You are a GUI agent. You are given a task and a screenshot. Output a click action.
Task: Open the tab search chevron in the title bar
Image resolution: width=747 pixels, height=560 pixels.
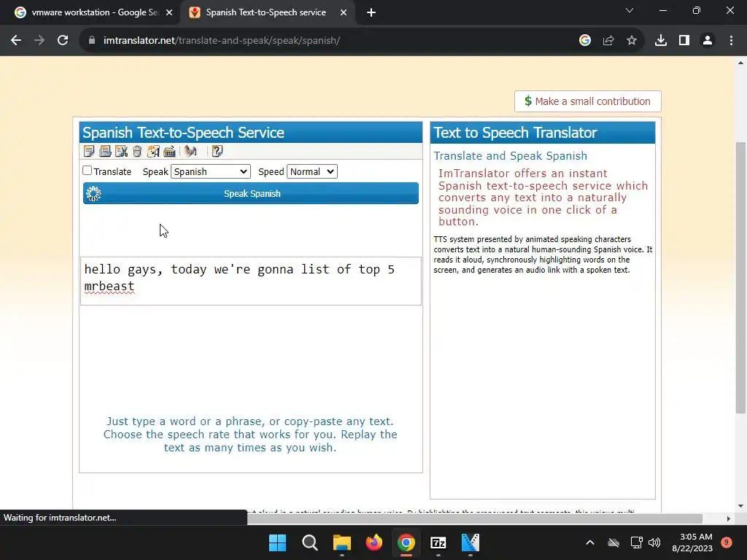pyautogui.click(x=630, y=10)
